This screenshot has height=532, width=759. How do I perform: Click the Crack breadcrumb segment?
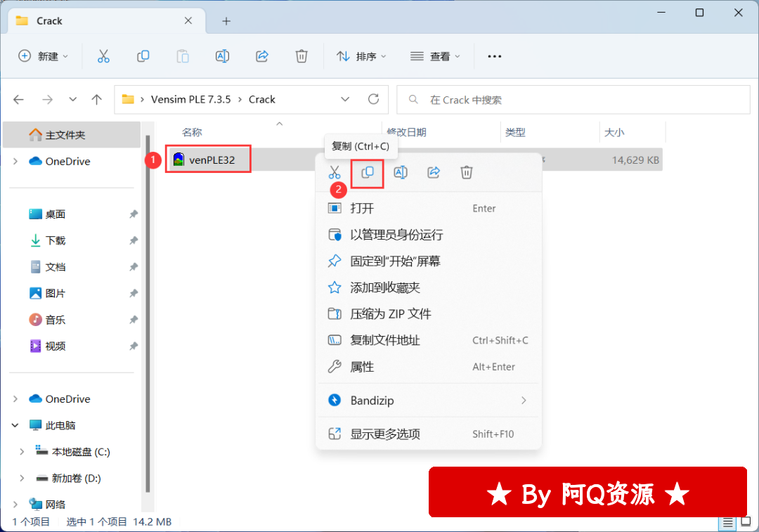tap(262, 99)
